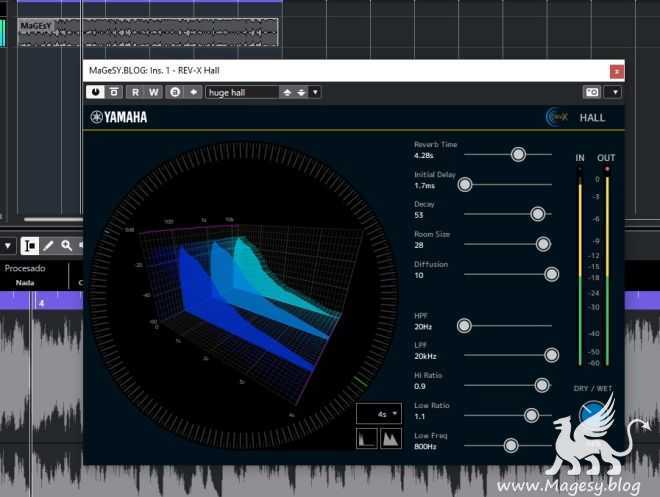Load previous preset with up arrow
This screenshot has height=497, width=660.
click(x=287, y=92)
